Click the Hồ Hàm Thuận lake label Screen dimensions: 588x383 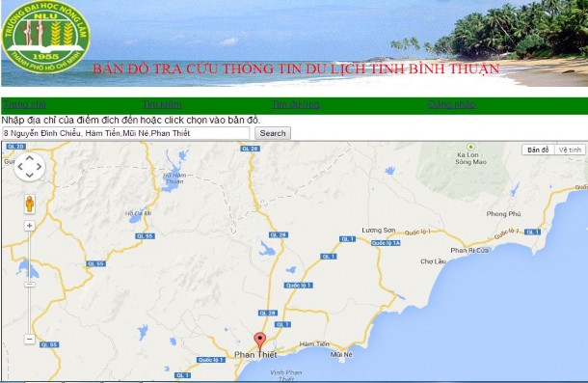click(174, 178)
